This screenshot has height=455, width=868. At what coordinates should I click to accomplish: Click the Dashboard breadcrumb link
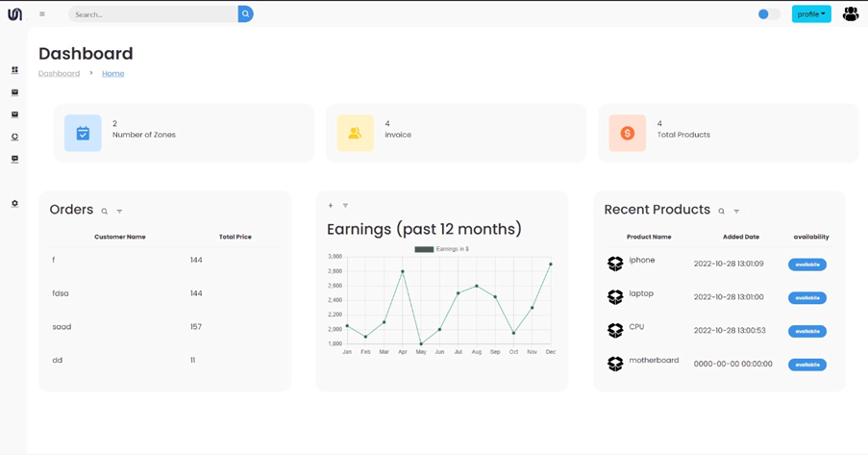click(60, 74)
